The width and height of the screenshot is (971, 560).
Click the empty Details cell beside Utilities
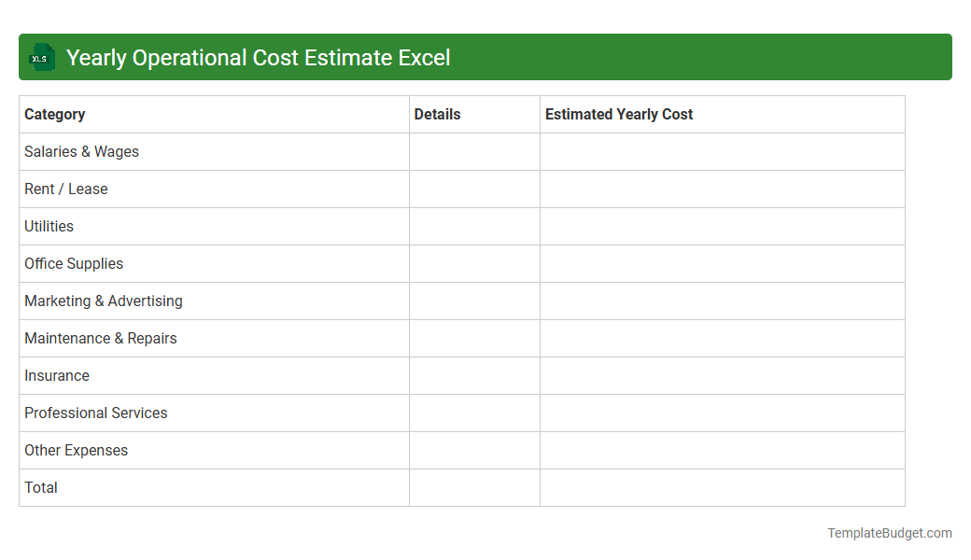click(473, 226)
